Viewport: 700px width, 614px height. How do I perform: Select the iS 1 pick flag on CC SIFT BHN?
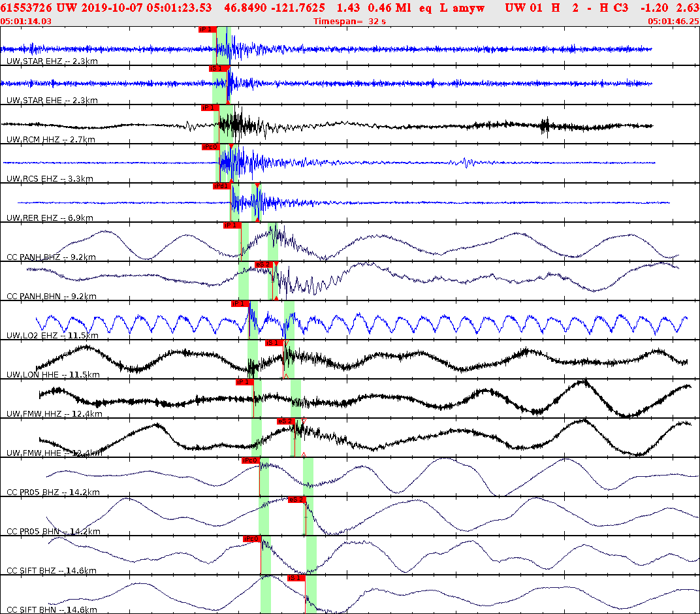[x=294, y=578]
